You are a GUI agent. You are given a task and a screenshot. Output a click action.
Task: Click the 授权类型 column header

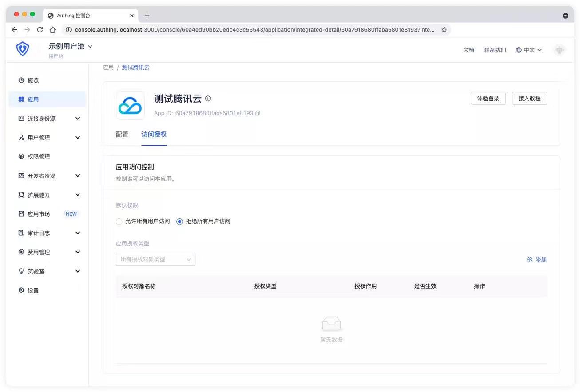click(x=266, y=286)
